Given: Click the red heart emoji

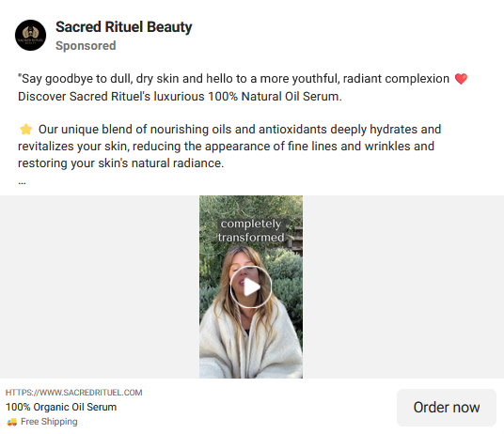Looking at the screenshot, I should [461, 79].
